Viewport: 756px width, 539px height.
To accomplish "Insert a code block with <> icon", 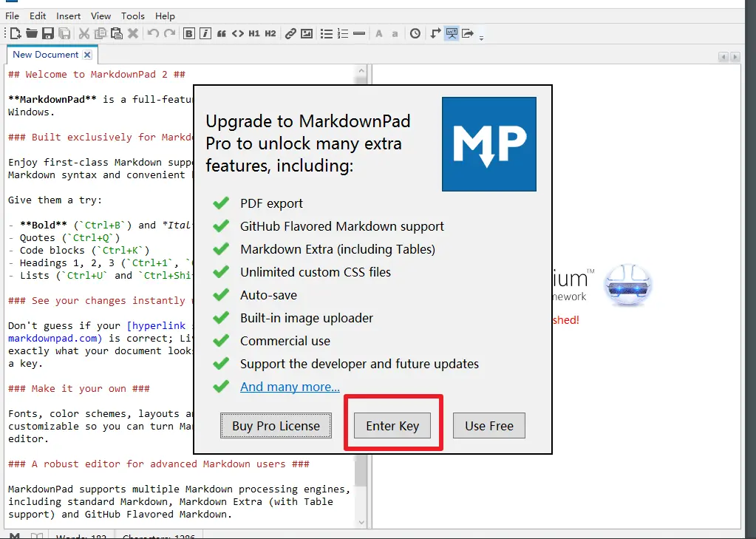I will [x=238, y=33].
